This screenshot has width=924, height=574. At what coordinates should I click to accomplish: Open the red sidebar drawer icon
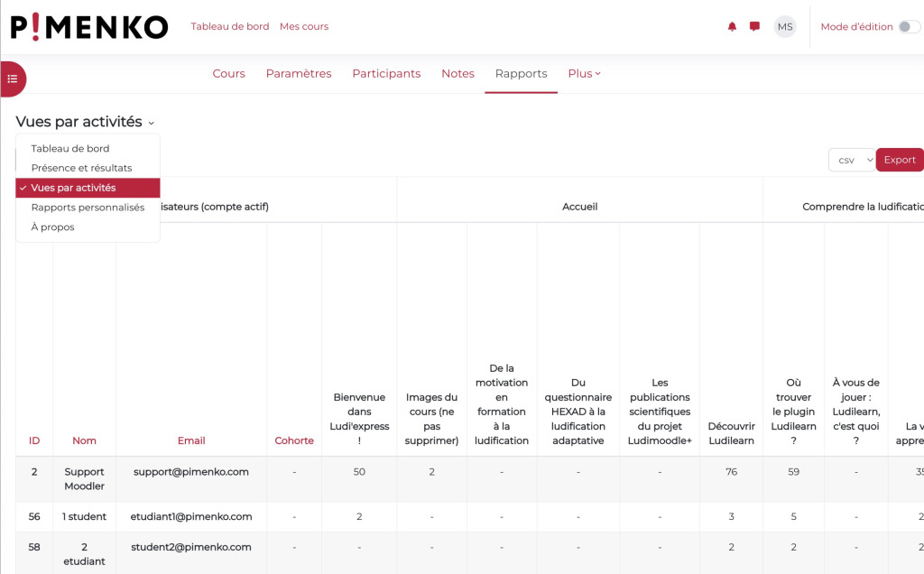(12, 79)
